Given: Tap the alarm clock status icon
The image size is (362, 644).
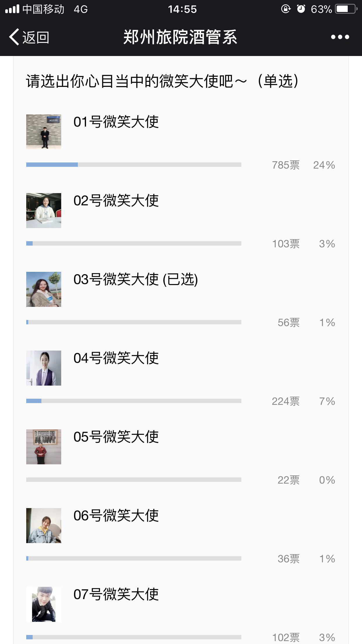Looking at the screenshot, I should coord(301,9).
